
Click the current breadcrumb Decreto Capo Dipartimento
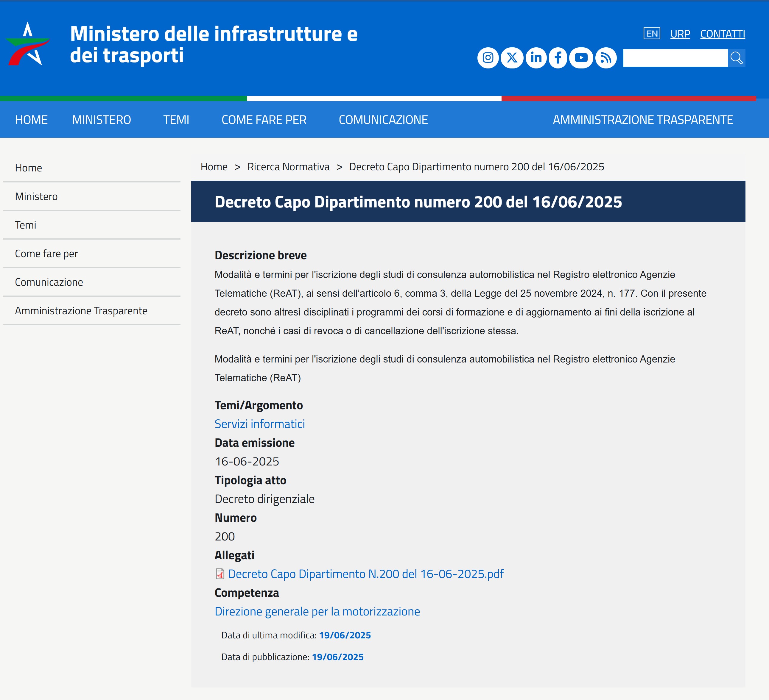pos(477,167)
